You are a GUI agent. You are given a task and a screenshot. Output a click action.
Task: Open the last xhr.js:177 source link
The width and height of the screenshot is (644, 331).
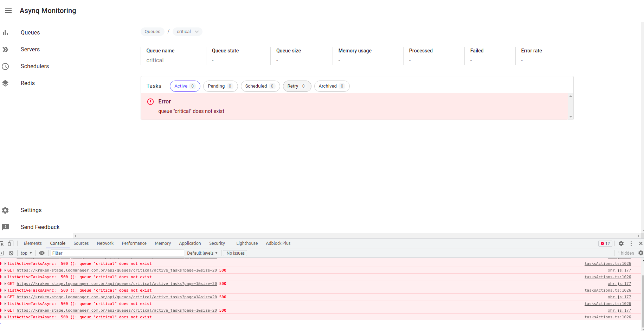pyautogui.click(x=619, y=311)
